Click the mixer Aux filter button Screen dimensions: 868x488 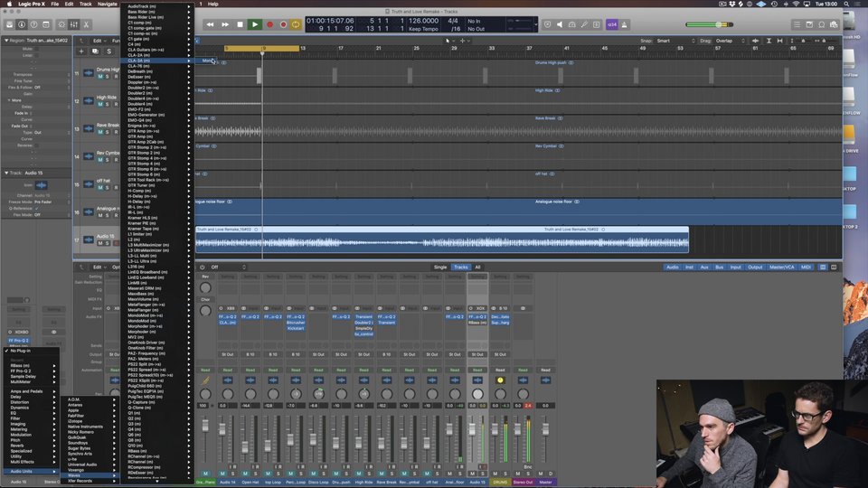click(x=704, y=267)
